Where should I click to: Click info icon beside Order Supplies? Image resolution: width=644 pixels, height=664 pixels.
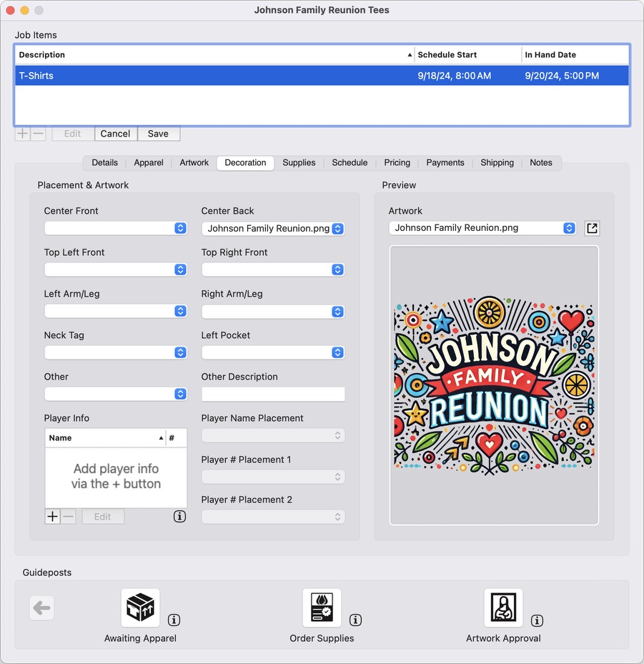pyautogui.click(x=355, y=620)
